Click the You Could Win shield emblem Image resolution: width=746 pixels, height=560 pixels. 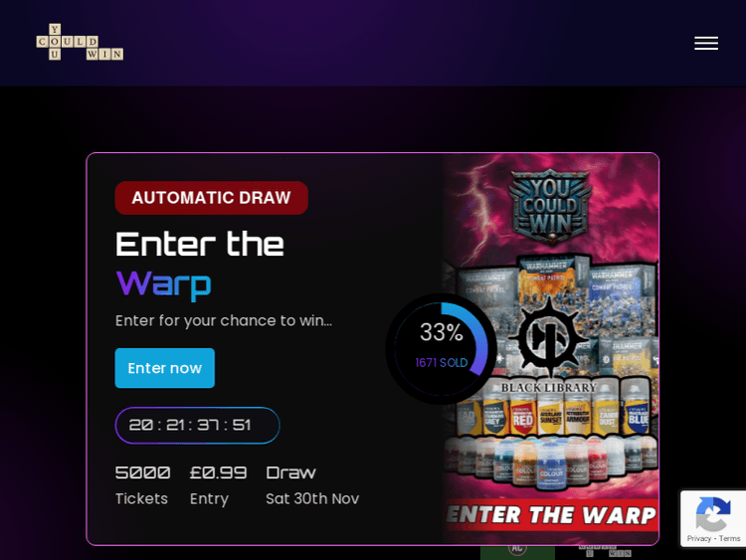[550, 208]
